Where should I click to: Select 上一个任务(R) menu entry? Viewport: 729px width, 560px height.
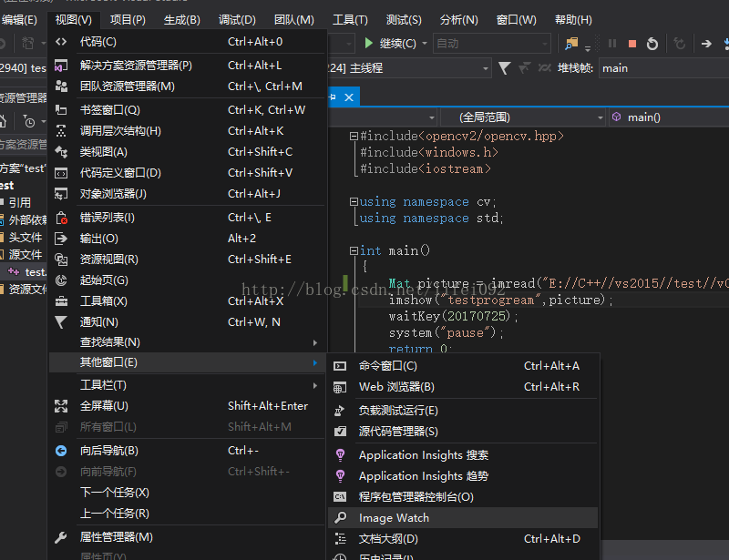tap(187, 514)
